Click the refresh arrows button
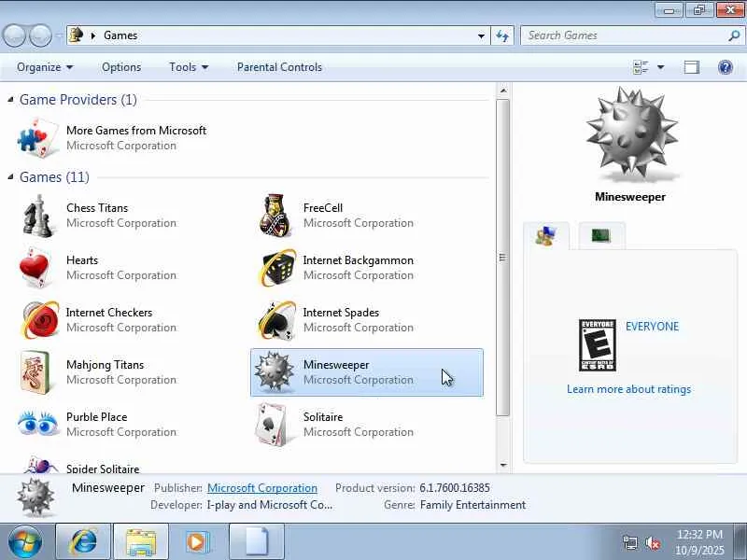 [x=502, y=35]
